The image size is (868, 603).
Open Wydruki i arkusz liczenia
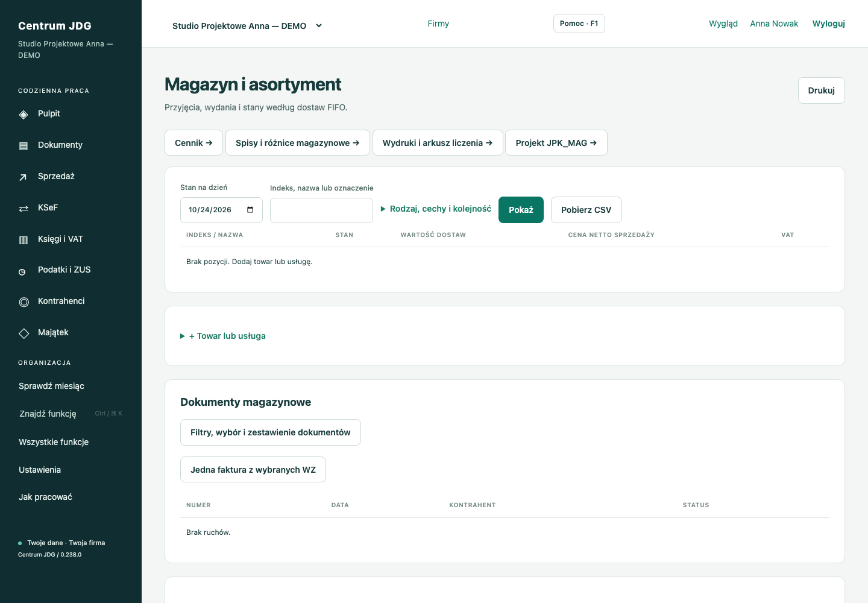pyautogui.click(x=438, y=143)
